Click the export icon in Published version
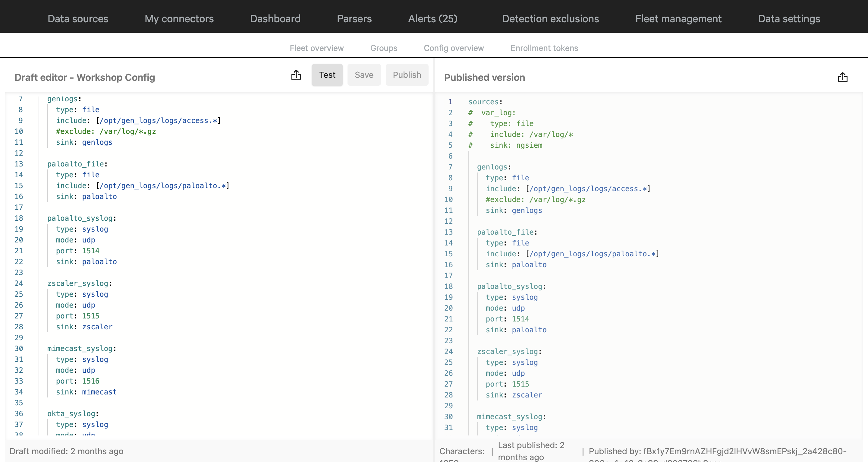The image size is (868, 462). pyautogui.click(x=842, y=77)
